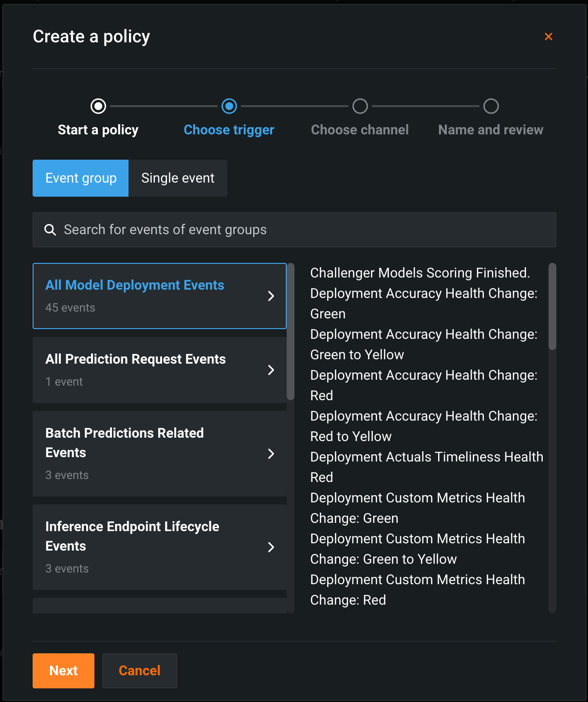Select the Choose channel step circle
Viewport: 588px width, 702px height.
coord(360,106)
